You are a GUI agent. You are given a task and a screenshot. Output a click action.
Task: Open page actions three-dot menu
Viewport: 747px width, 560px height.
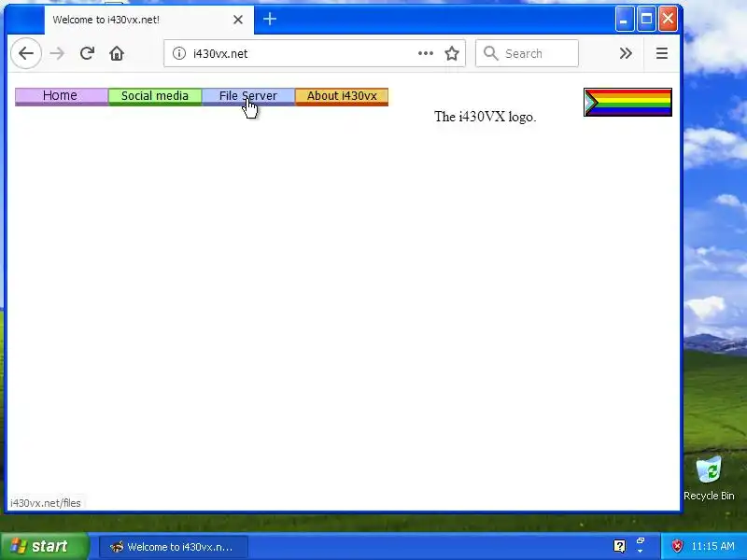point(426,53)
